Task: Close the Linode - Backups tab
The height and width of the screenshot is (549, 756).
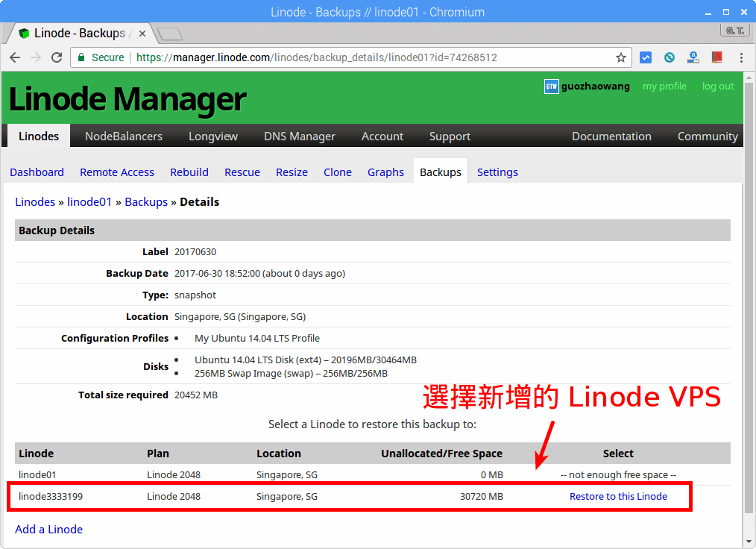Action: (139, 34)
